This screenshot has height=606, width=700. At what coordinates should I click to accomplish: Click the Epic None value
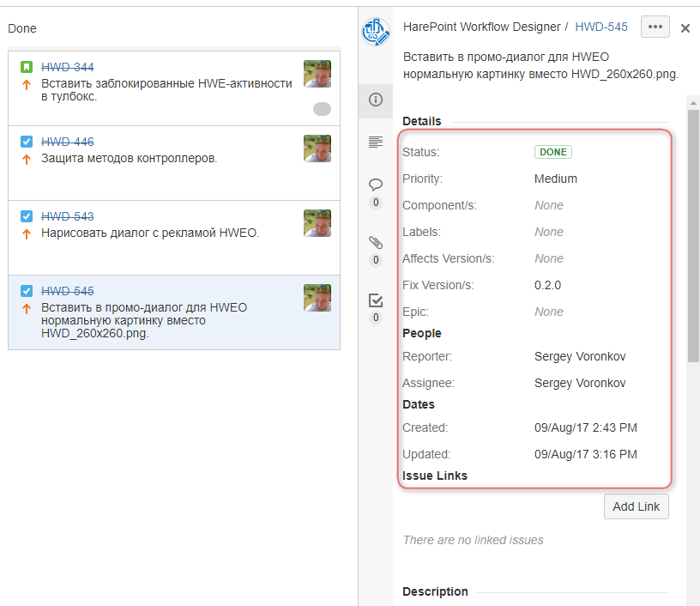(549, 312)
